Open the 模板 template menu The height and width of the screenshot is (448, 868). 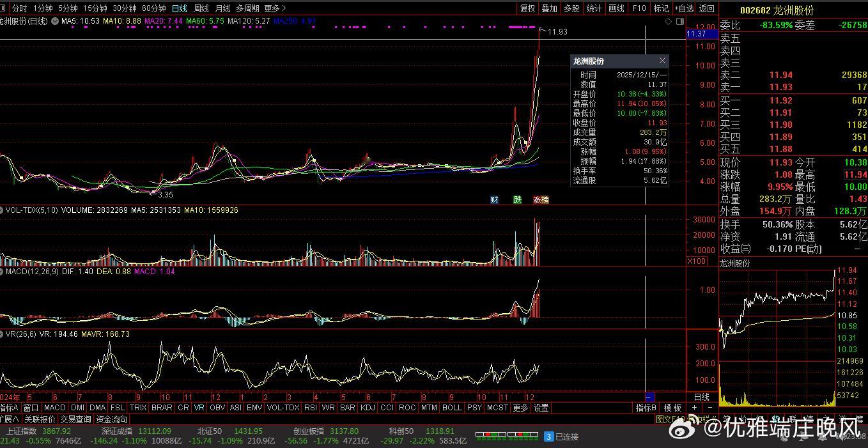point(673,408)
